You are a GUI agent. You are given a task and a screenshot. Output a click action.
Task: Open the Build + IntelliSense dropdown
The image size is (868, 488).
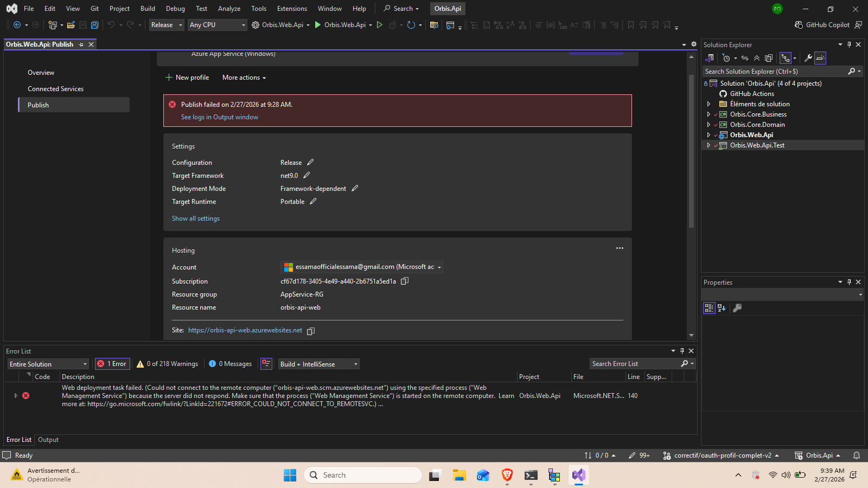319,364
